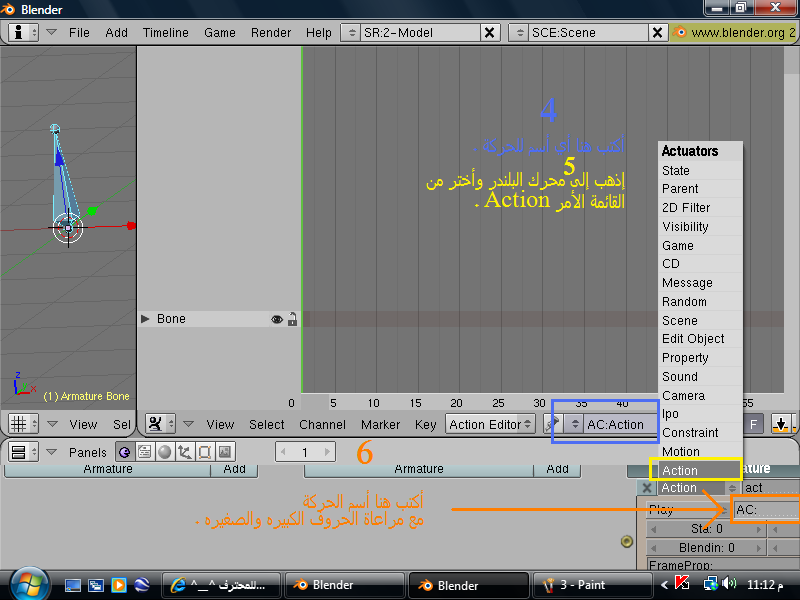This screenshot has width=800, height=600.
Task: Increase the current frame with right arrow
Action: (x=327, y=452)
